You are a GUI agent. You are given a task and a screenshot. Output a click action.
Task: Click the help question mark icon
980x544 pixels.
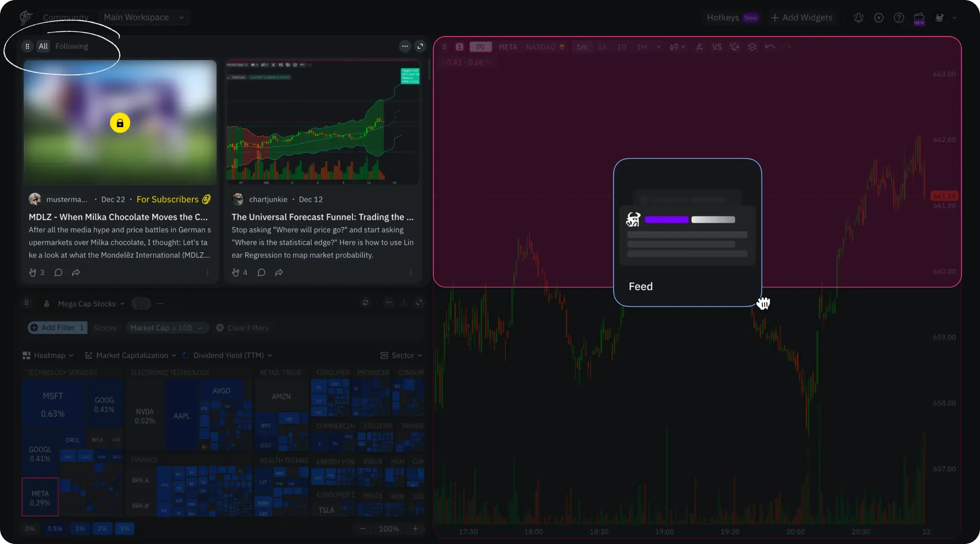pyautogui.click(x=899, y=18)
